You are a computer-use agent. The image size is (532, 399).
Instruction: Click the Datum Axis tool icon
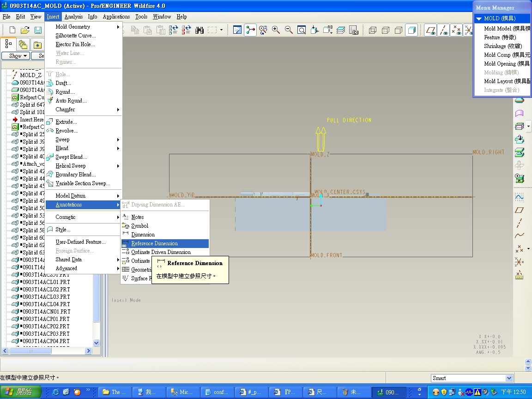519,223
